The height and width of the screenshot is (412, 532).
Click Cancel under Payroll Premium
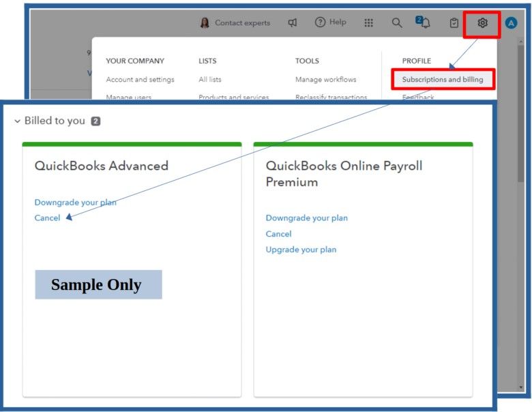pyautogui.click(x=278, y=234)
